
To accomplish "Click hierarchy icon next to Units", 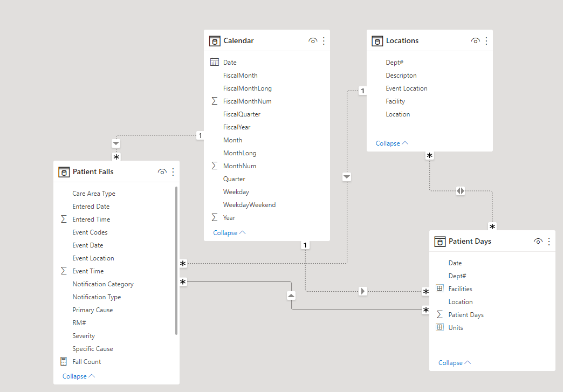I will click(x=440, y=327).
